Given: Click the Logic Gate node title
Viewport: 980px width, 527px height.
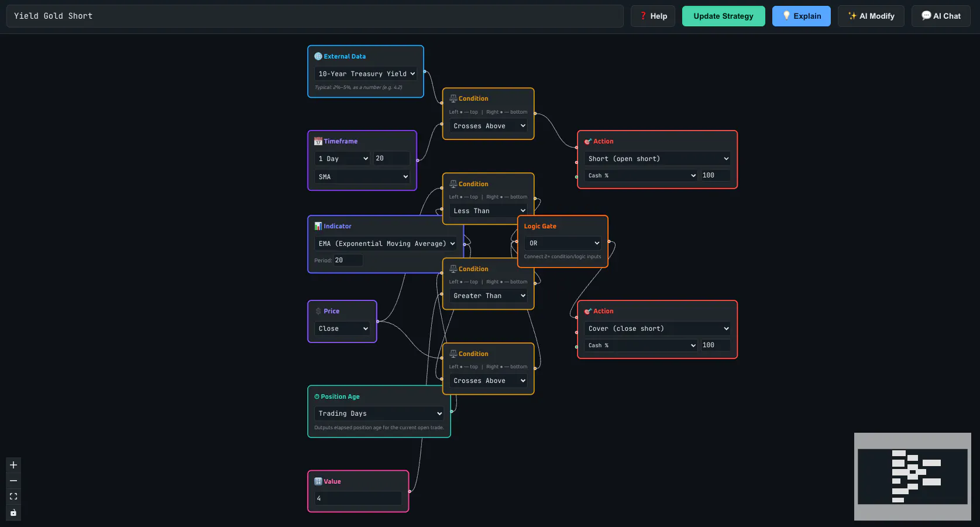Looking at the screenshot, I should click(540, 226).
